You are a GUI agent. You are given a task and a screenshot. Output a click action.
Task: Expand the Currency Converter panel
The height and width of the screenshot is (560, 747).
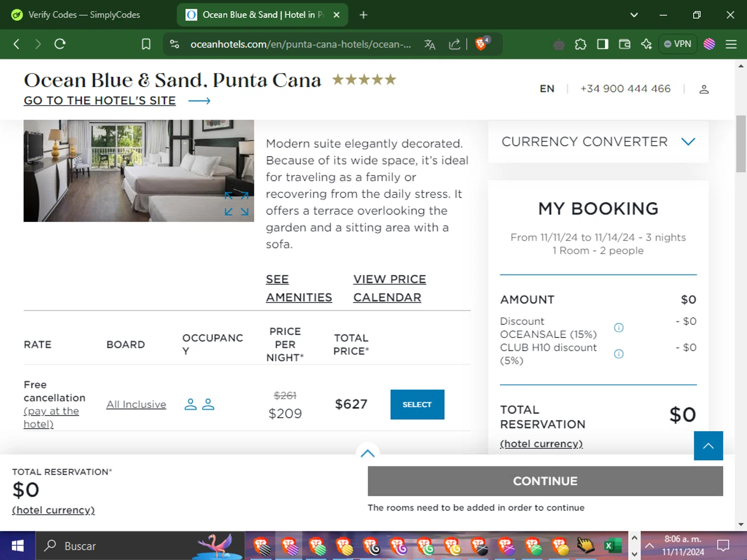[598, 142]
